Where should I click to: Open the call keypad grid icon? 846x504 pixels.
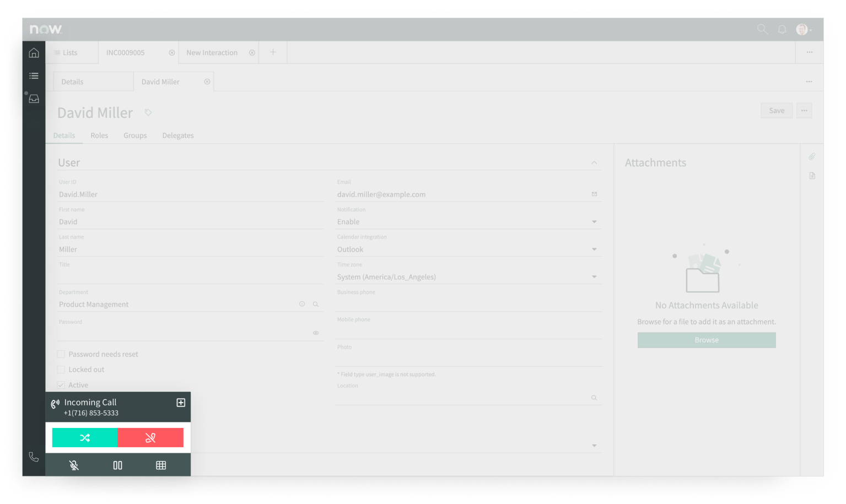(161, 465)
